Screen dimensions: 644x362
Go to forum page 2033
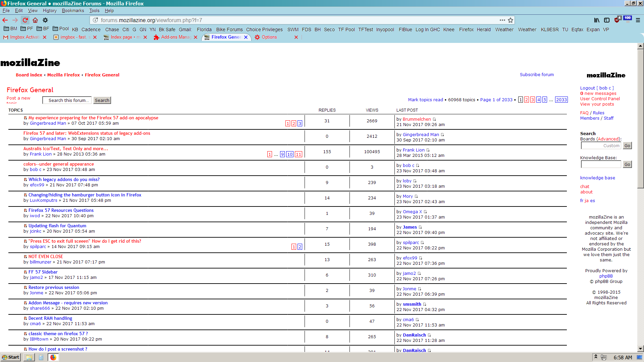561,100
